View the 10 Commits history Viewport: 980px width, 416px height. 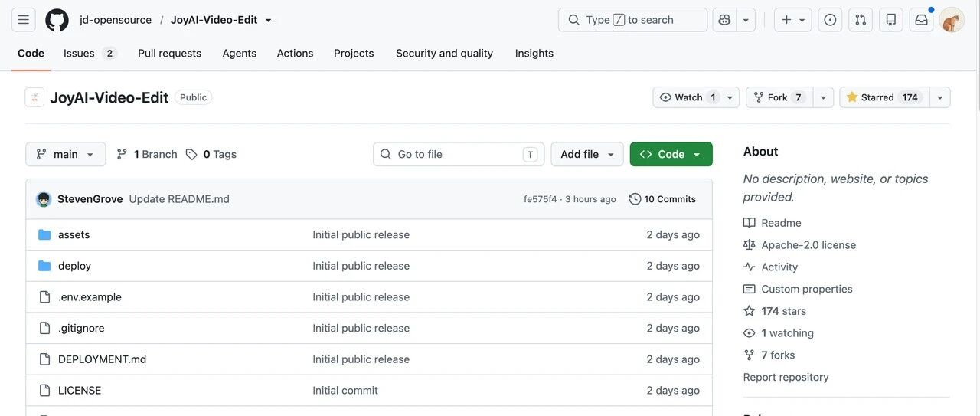point(663,199)
